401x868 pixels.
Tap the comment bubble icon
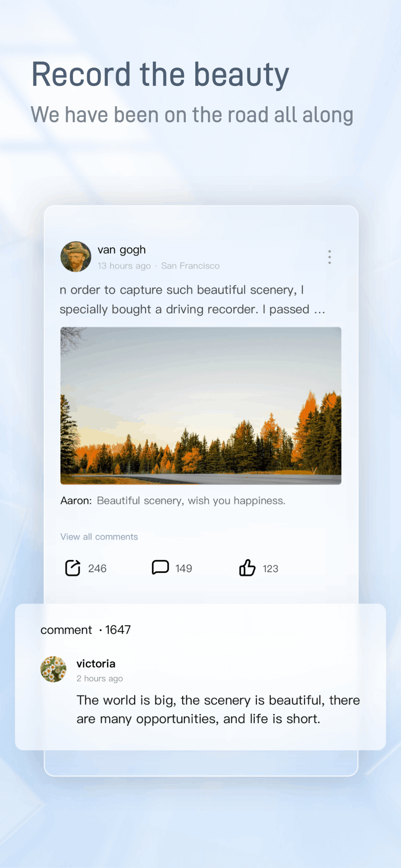(x=160, y=567)
